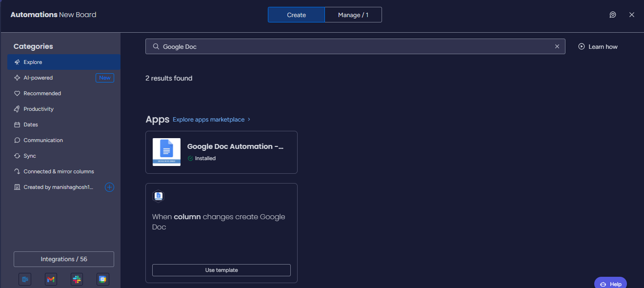Select the AI-powered category
644x288 pixels.
coord(38,78)
